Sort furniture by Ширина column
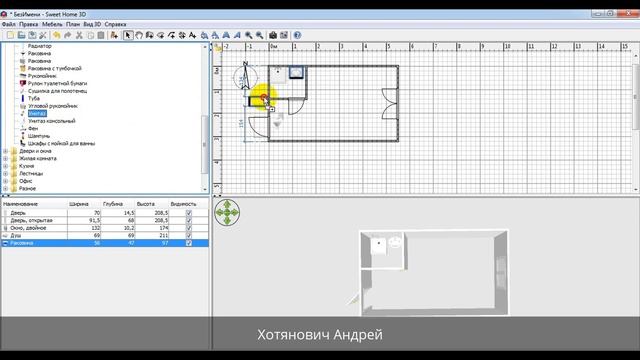Viewport: 640px width, 360px height. pyautogui.click(x=84, y=204)
